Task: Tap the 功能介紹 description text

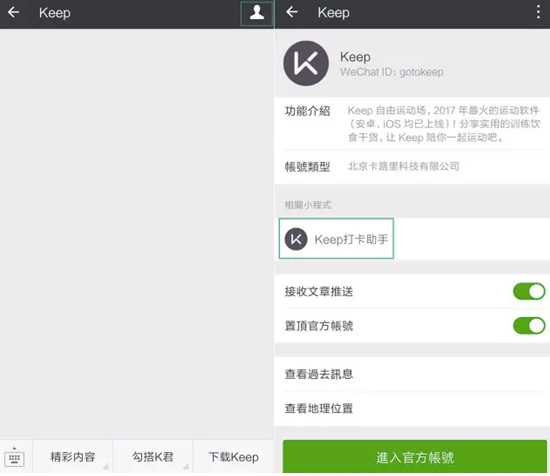Action: click(444, 124)
